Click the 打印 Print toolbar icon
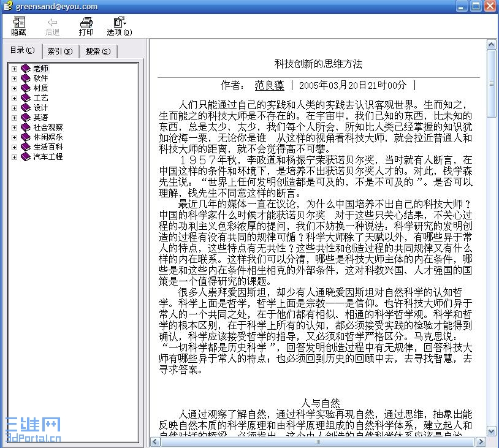Image resolution: width=499 pixels, height=448 pixels. tap(86, 25)
